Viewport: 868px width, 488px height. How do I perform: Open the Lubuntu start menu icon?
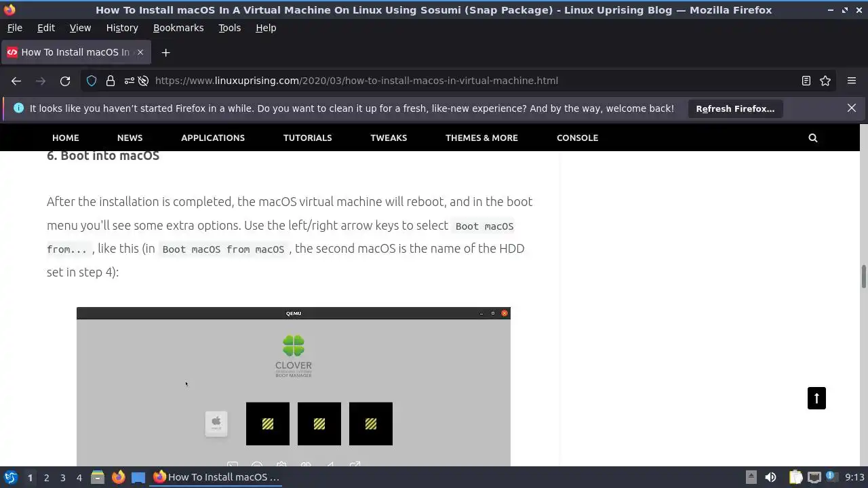point(11,477)
